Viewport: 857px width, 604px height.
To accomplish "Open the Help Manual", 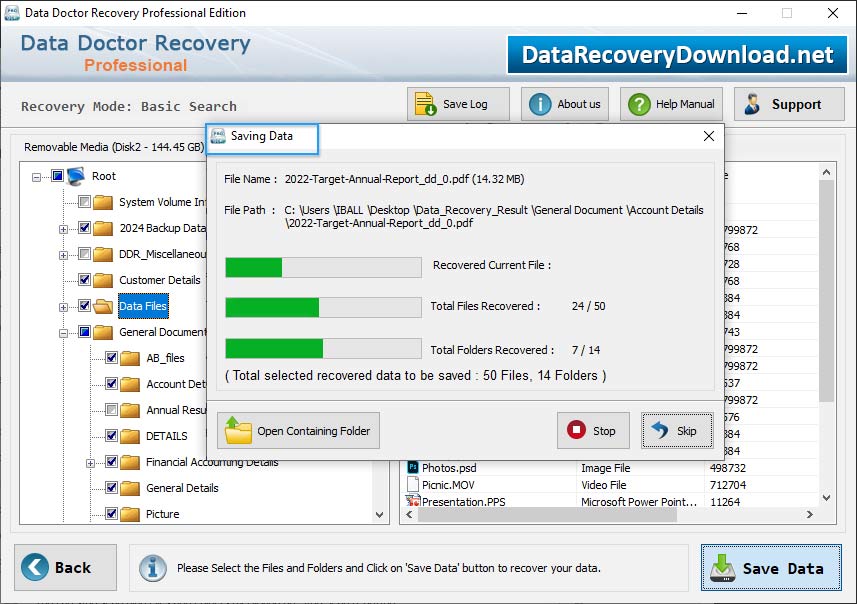I will 671,104.
